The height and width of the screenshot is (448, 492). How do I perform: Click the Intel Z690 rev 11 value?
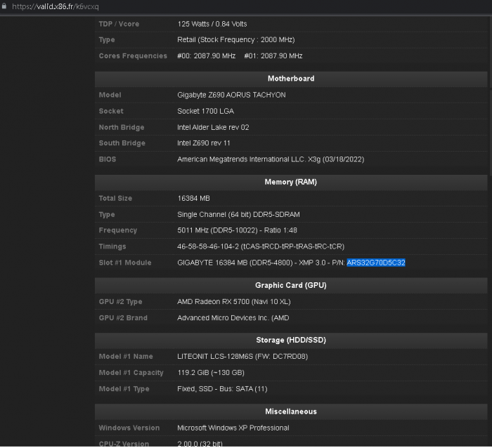[x=205, y=143]
